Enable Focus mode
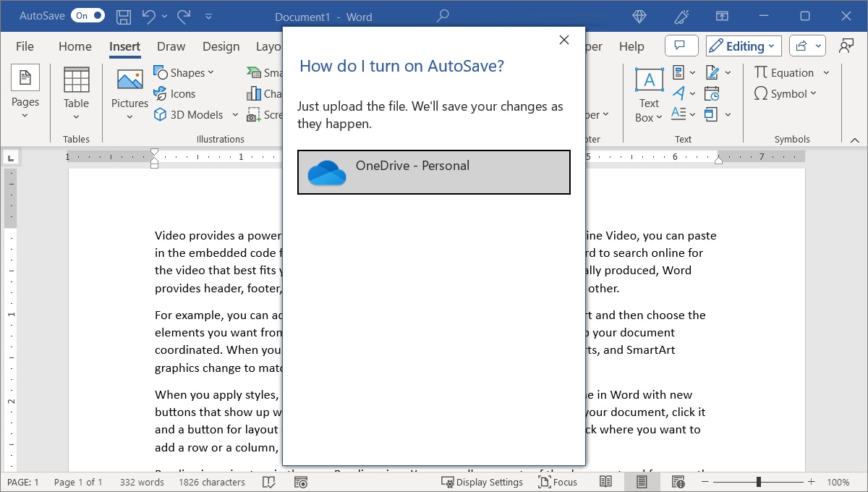868x492 pixels. coord(558,481)
